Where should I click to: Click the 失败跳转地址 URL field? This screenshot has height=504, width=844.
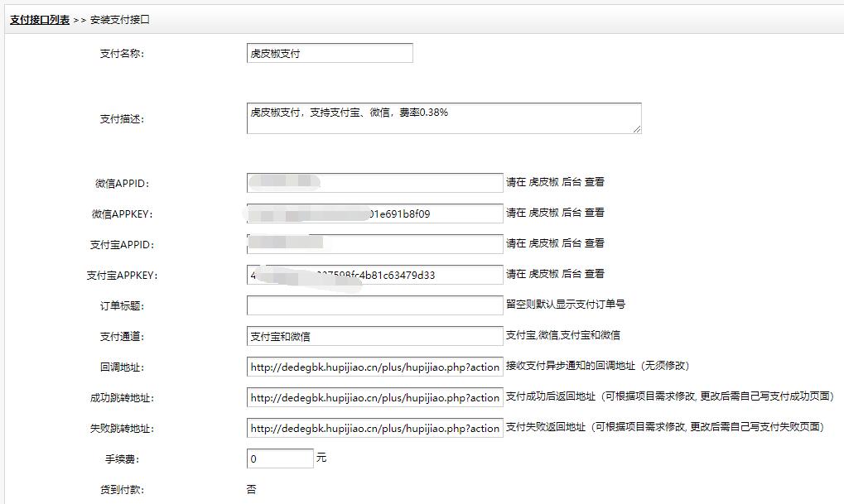tap(375, 428)
